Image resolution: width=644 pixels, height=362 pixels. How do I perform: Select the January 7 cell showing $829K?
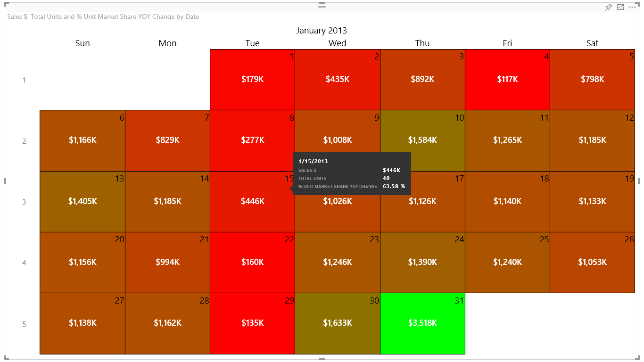167,140
